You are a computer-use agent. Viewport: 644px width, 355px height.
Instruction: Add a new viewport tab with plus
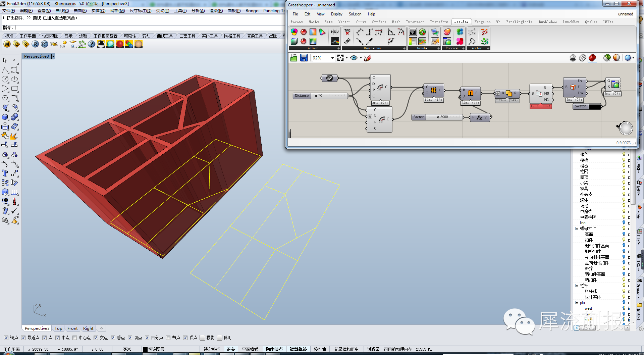[101, 328]
